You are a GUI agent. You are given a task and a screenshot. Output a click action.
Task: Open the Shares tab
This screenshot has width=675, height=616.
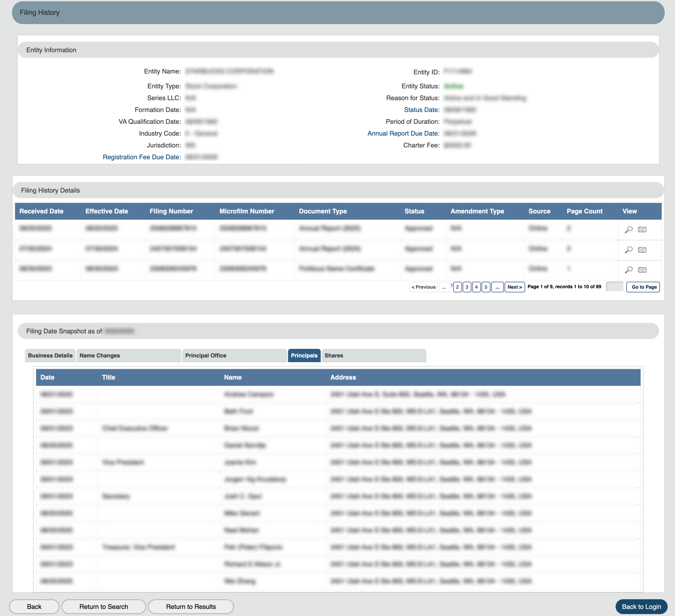pyautogui.click(x=374, y=355)
